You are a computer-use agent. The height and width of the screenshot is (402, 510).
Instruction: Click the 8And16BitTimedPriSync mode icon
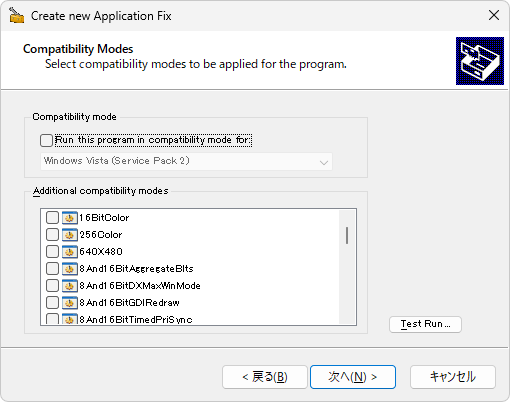[69, 319]
